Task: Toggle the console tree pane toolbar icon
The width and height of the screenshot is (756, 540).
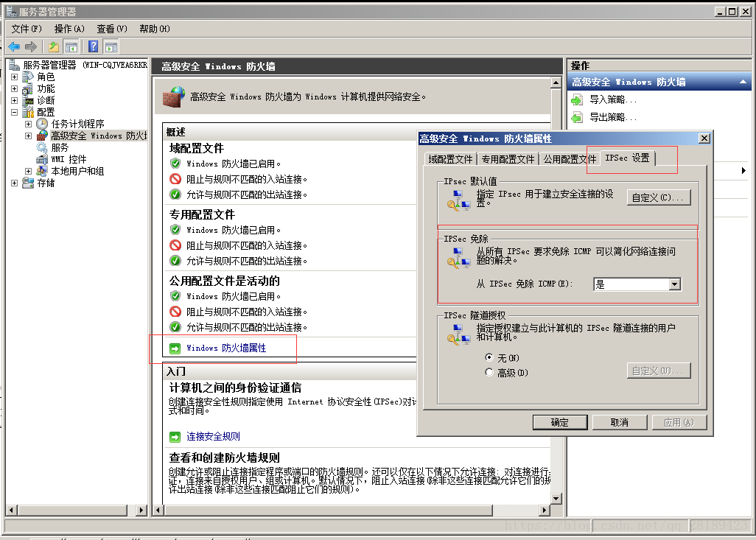Action: 71,46
